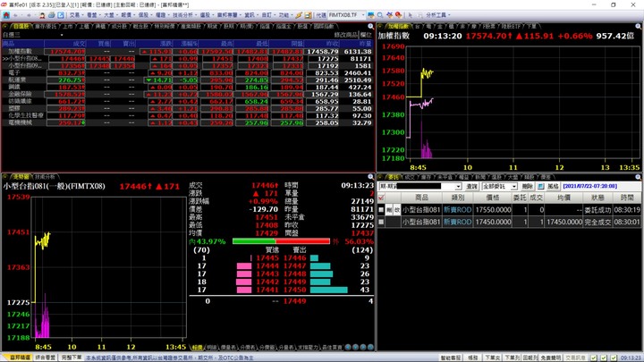644x362 pixels.
Task: Click the blue refresh icon next to the printer
Action: click(61, 15)
